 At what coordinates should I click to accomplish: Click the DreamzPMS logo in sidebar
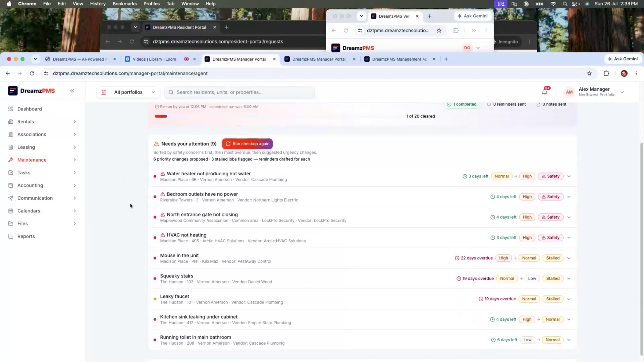point(31,91)
